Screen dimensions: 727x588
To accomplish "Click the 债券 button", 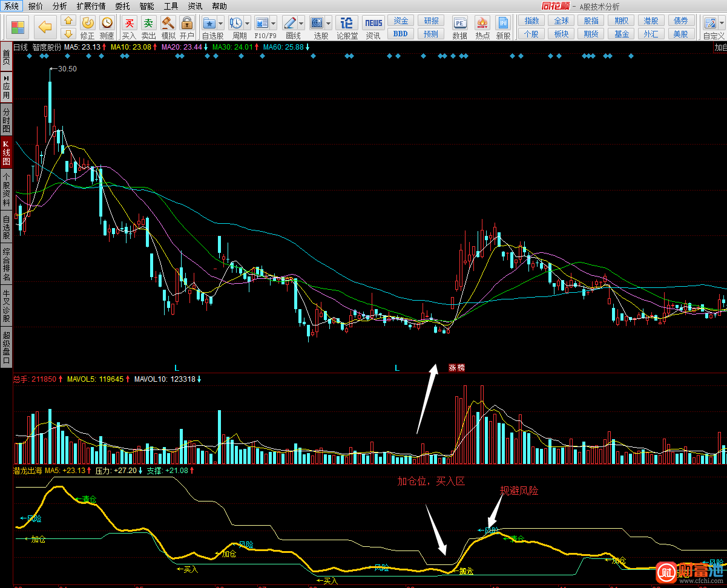I will [x=681, y=21].
